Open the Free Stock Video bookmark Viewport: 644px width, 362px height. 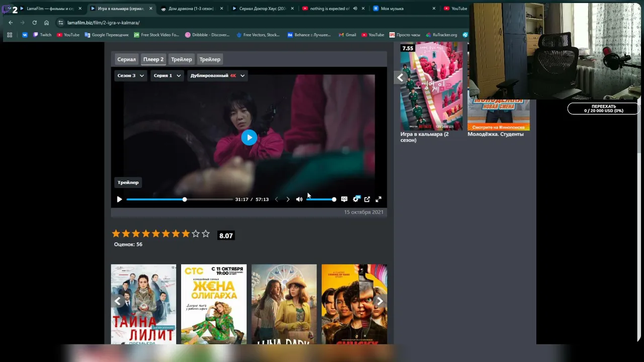pos(156,35)
